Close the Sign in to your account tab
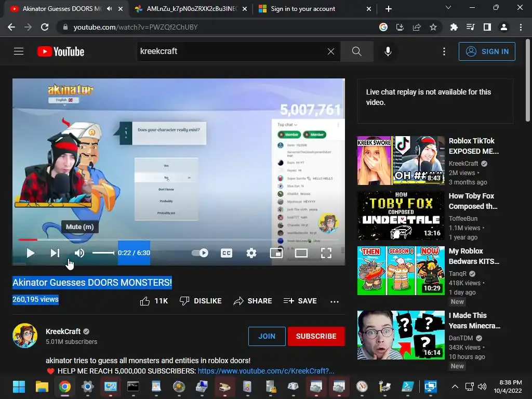The width and height of the screenshot is (532, 399). click(369, 9)
